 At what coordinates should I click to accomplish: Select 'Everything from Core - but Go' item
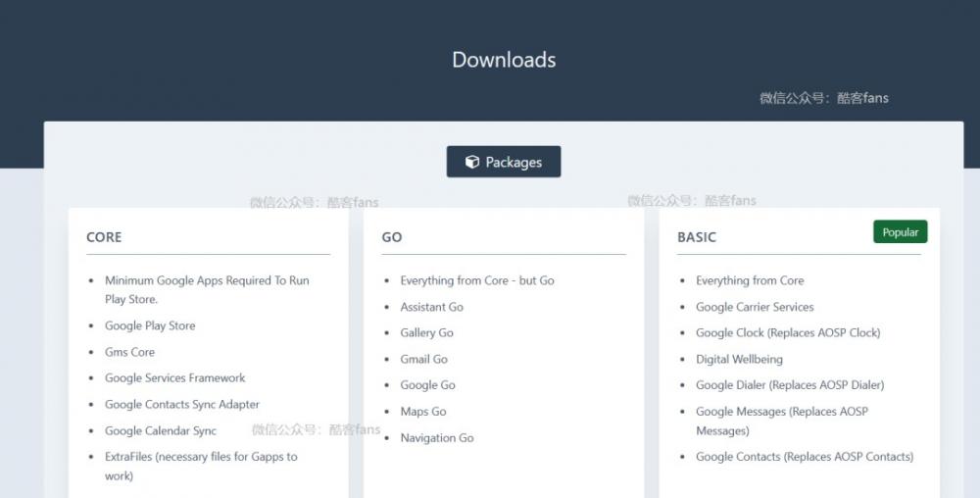pos(477,280)
